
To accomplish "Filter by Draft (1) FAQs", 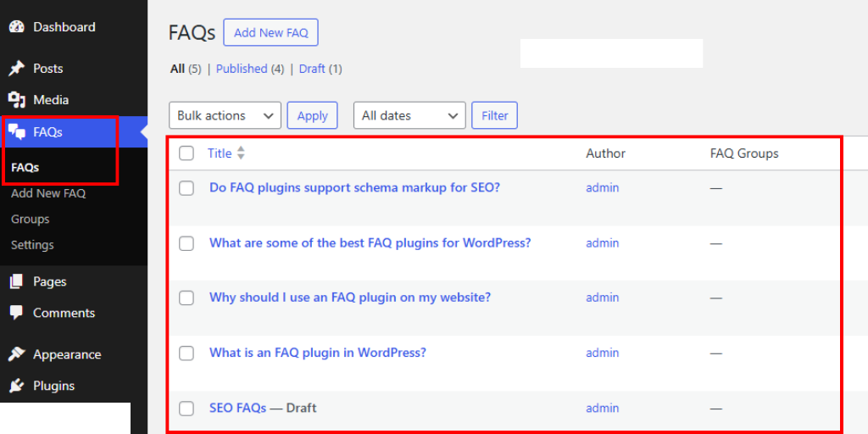I will tap(320, 70).
